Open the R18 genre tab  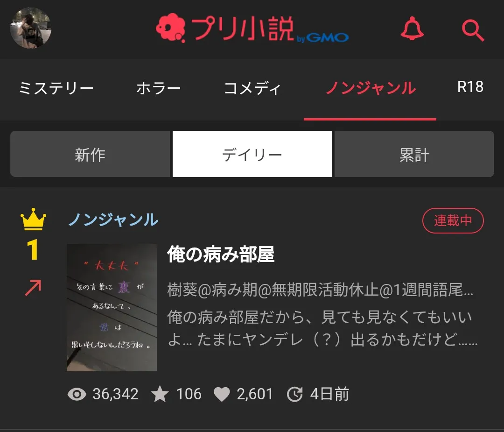pos(470,87)
